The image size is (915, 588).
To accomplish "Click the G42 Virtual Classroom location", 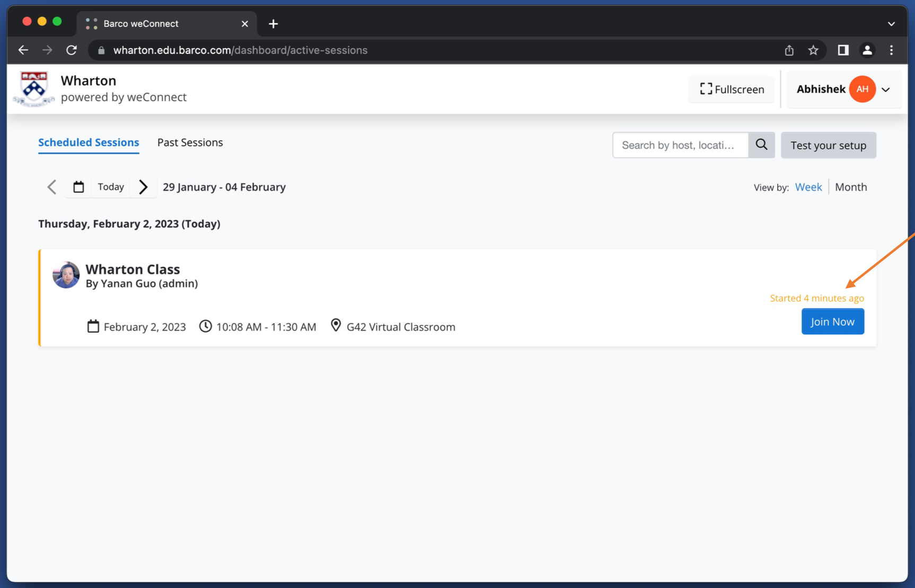I will (x=401, y=327).
